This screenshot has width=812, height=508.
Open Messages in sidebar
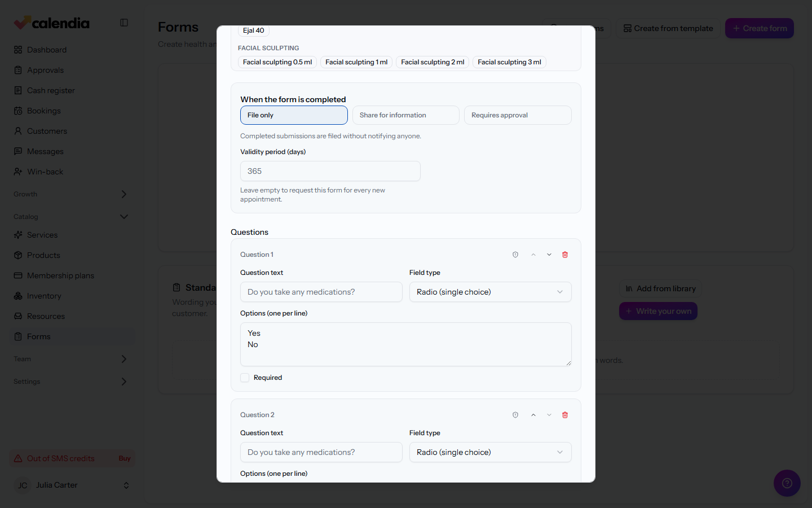tap(72, 151)
